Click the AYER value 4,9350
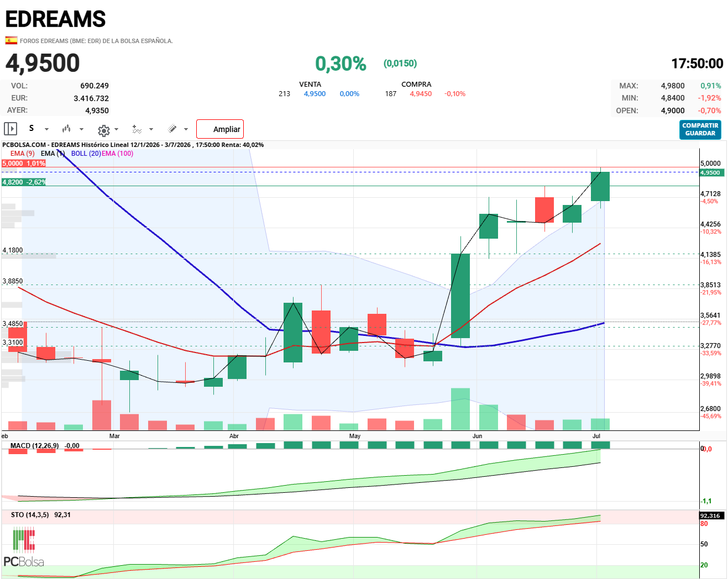 (97, 110)
